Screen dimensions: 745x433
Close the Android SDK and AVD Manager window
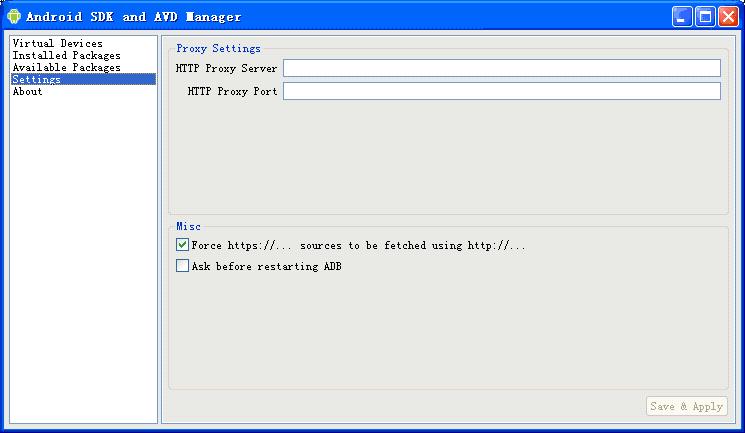click(728, 17)
